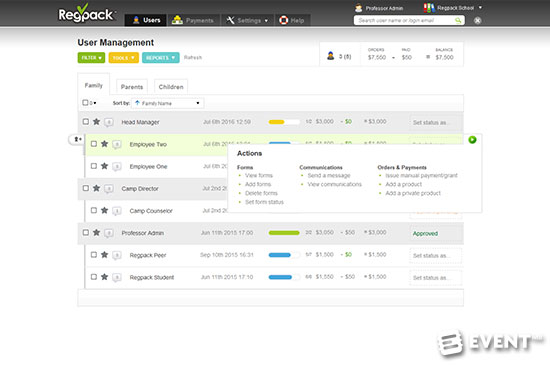Check the Camp Counselor checkbox
Viewport: 550px width, 365px height.
(x=94, y=210)
